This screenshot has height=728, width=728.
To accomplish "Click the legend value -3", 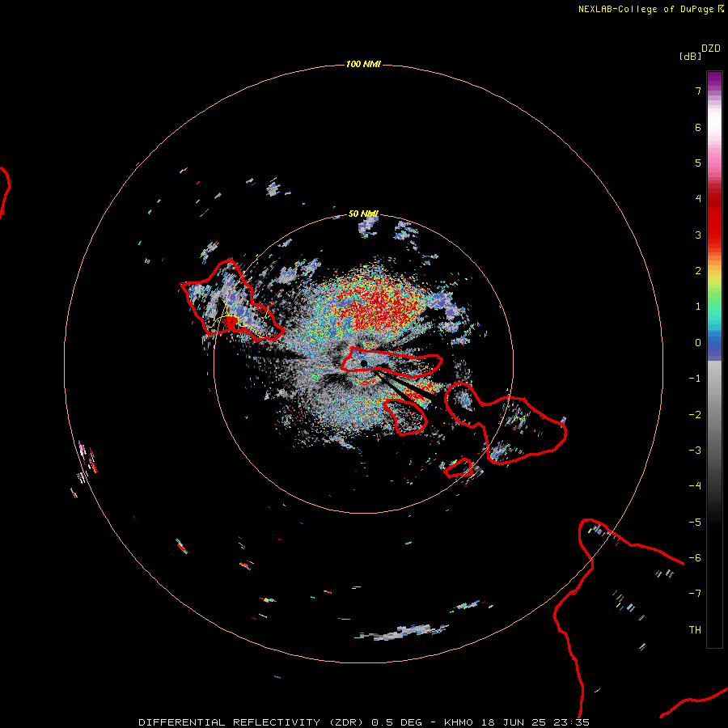I will pyautogui.click(x=695, y=451).
